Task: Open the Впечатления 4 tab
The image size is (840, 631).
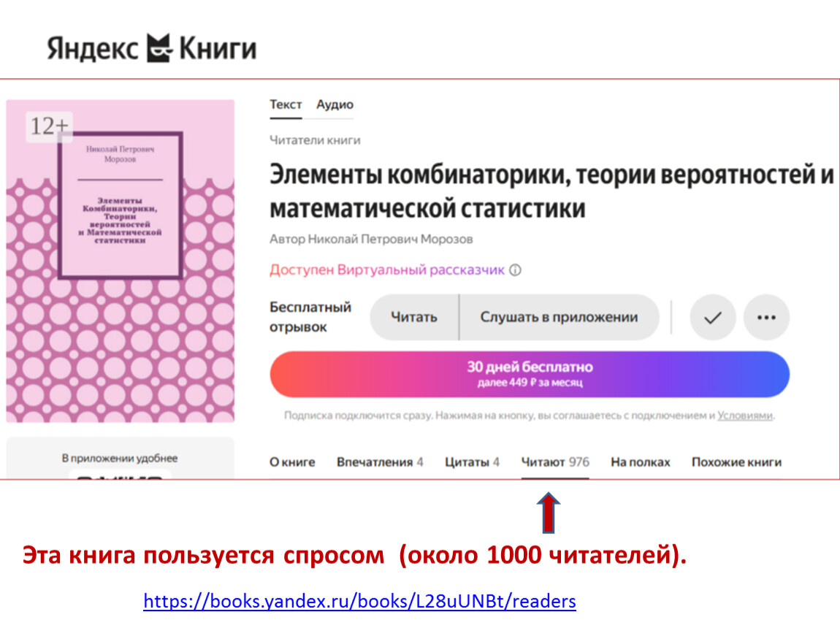Action: click(380, 462)
